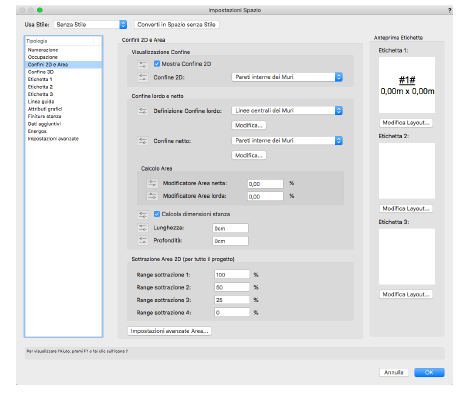This screenshot has height=398, width=468.
Task: Select Dati aggiuntivi in the list
Action: [63, 124]
